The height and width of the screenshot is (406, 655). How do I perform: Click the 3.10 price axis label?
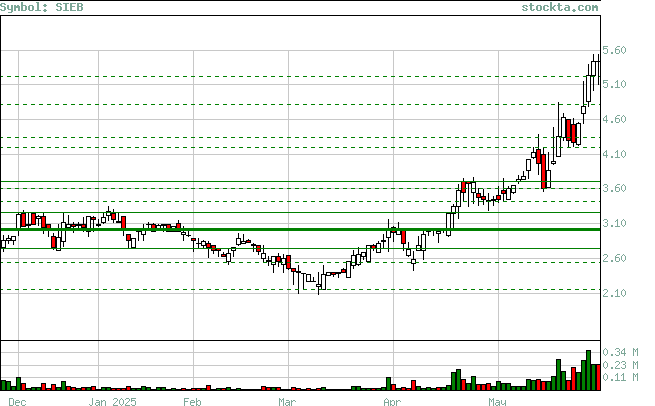614,223
